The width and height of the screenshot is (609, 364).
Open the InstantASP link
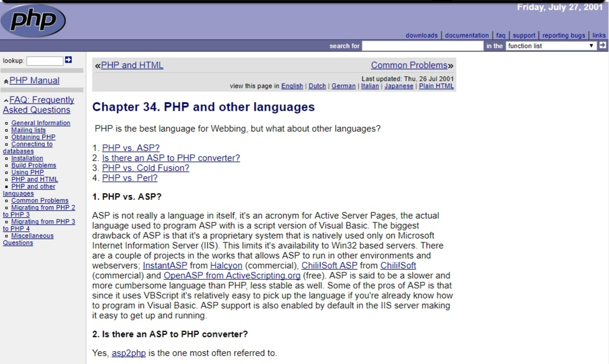pos(165,265)
